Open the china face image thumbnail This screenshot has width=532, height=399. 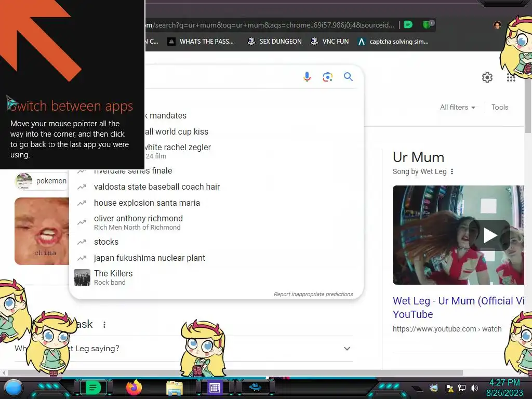click(42, 231)
